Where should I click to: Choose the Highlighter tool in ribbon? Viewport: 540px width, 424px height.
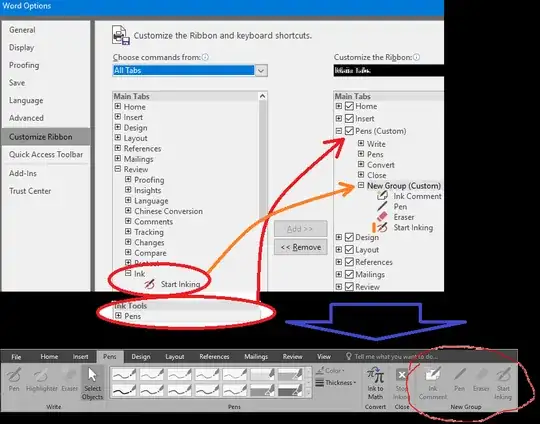(x=42, y=379)
